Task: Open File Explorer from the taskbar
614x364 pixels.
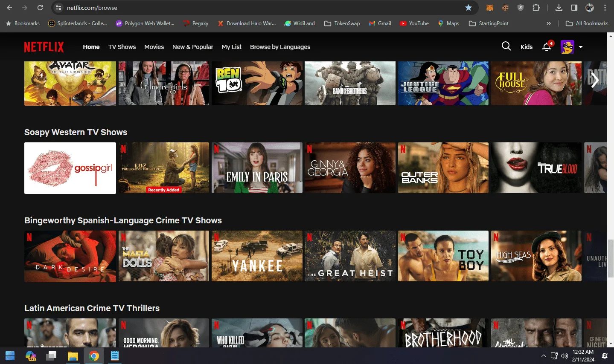Action: [73, 356]
